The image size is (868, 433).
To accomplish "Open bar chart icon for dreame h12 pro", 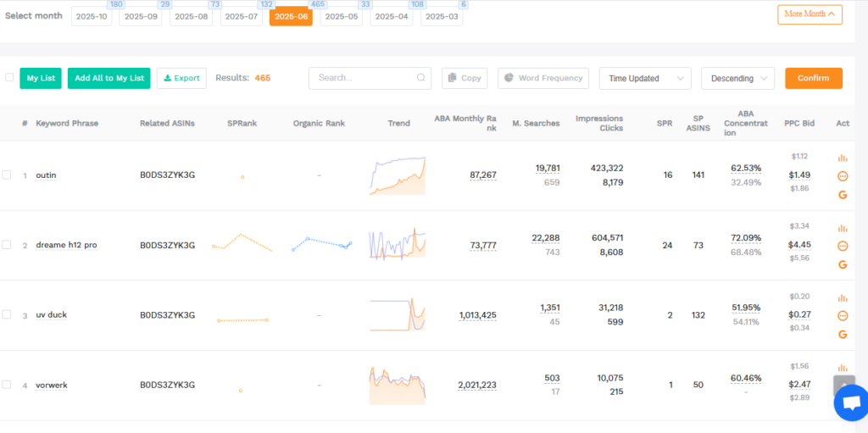I will coord(843,228).
